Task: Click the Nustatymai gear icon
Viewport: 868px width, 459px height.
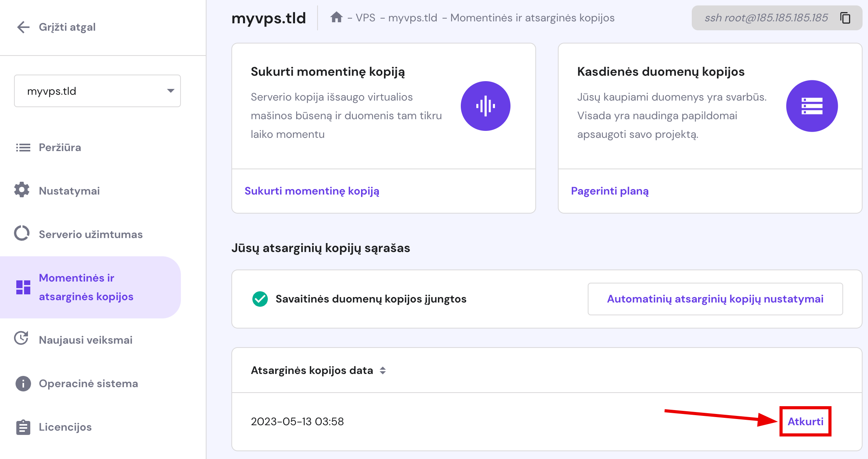Action: coord(22,190)
